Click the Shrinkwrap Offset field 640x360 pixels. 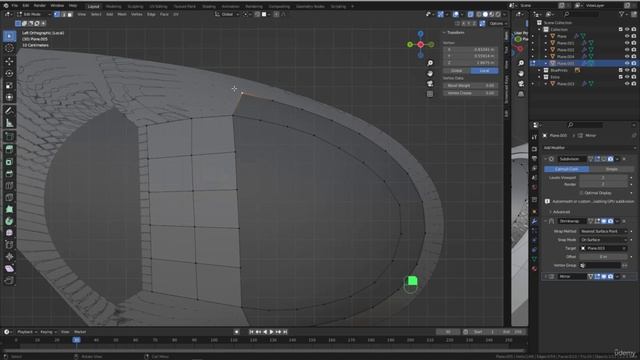[x=603, y=257]
